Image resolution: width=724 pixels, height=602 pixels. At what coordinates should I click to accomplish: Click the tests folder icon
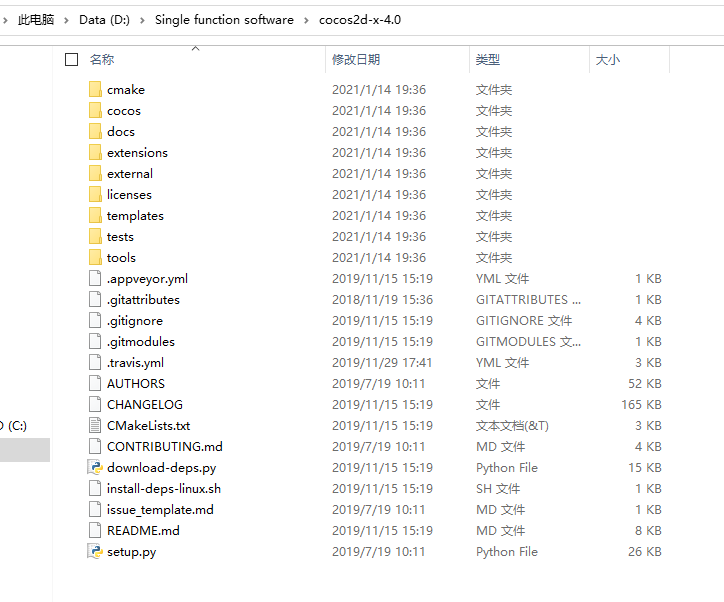[x=95, y=236]
